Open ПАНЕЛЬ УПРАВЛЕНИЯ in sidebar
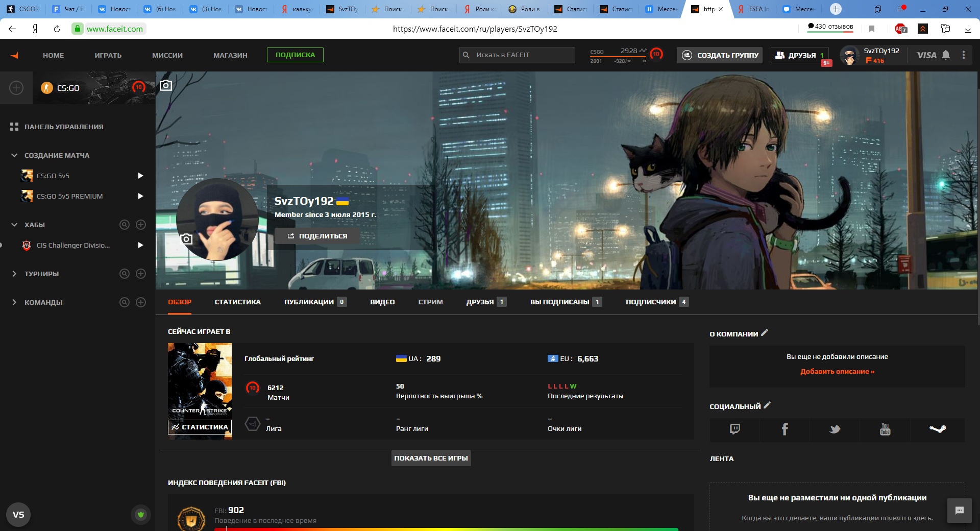 click(x=64, y=127)
